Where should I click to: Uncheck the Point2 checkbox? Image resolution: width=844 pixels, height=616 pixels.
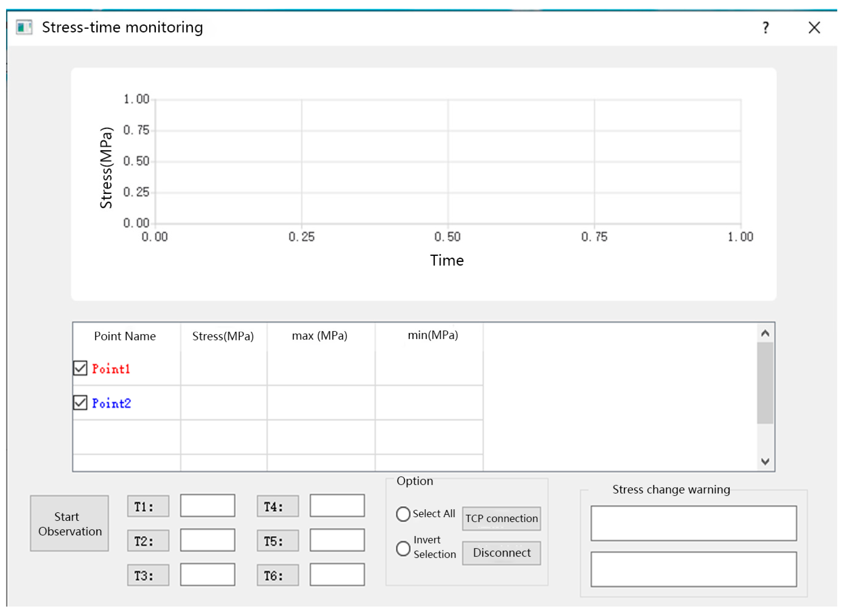[80, 402]
